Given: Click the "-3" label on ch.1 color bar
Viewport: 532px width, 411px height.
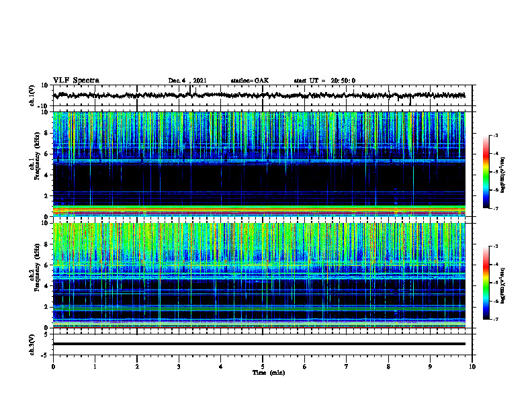Looking at the screenshot, I should [x=496, y=135].
